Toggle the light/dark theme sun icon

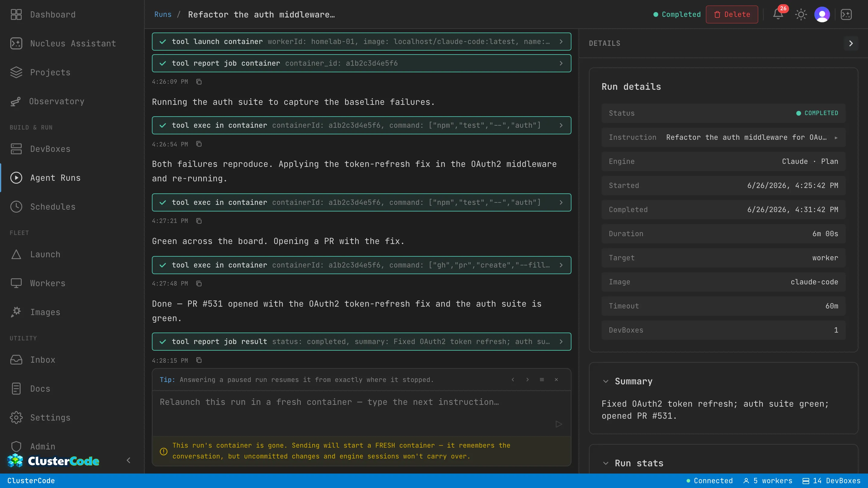801,14
